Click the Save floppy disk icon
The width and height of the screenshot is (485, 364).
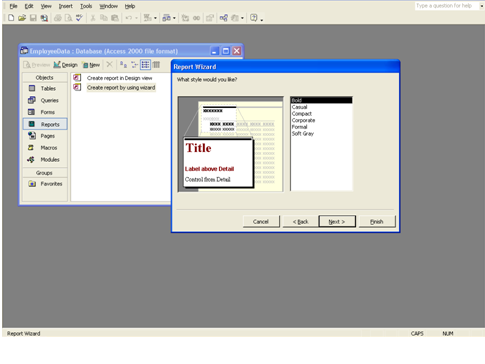click(x=33, y=18)
